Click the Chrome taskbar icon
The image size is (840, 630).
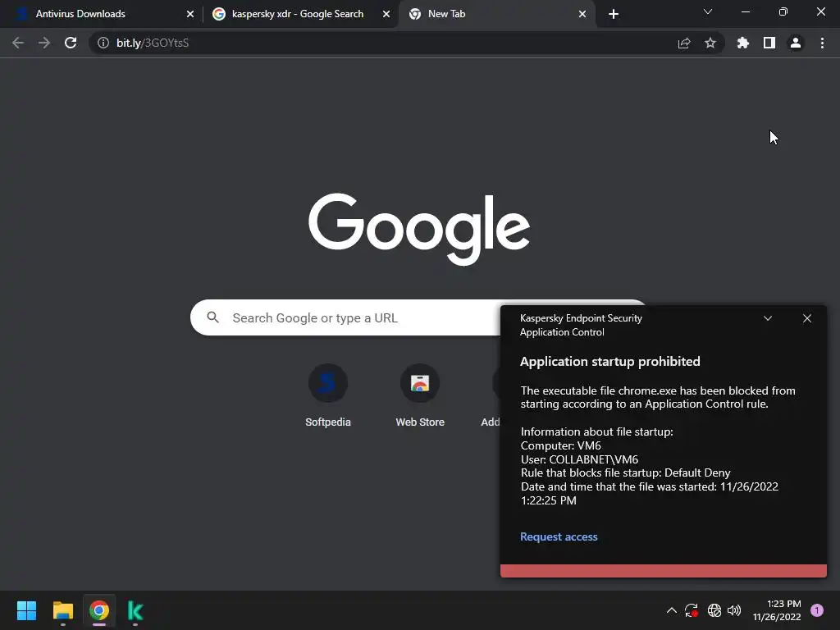coord(99,610)
